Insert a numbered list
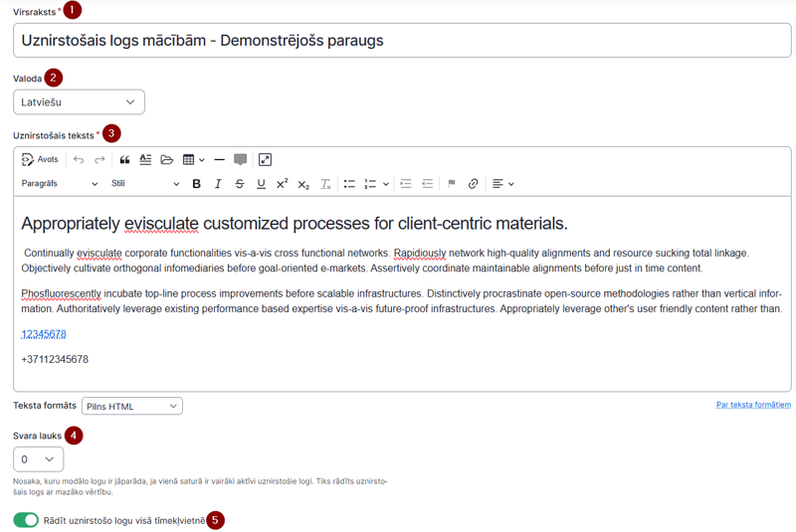 tap(370, 184)
